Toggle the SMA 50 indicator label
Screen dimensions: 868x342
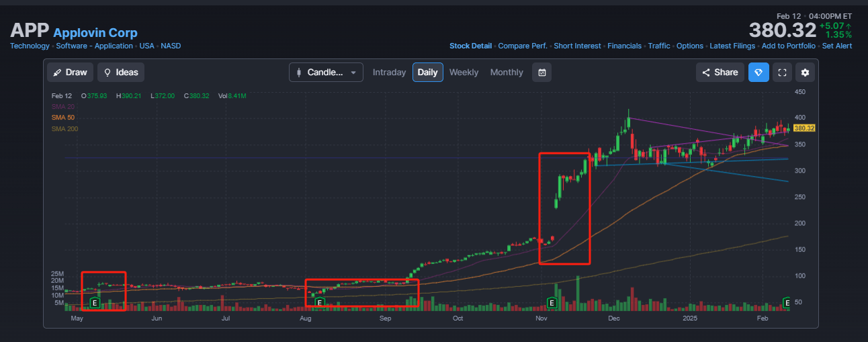62,118
